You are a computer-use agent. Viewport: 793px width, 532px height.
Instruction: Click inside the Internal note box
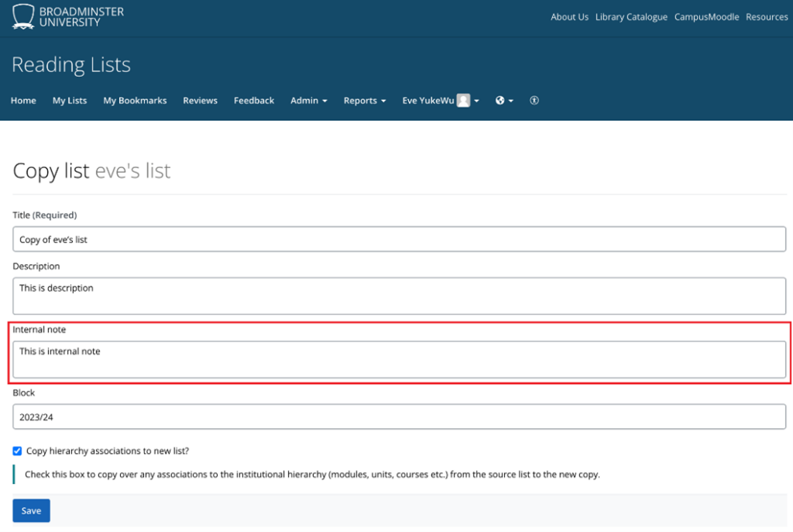[x=399, y=359]
